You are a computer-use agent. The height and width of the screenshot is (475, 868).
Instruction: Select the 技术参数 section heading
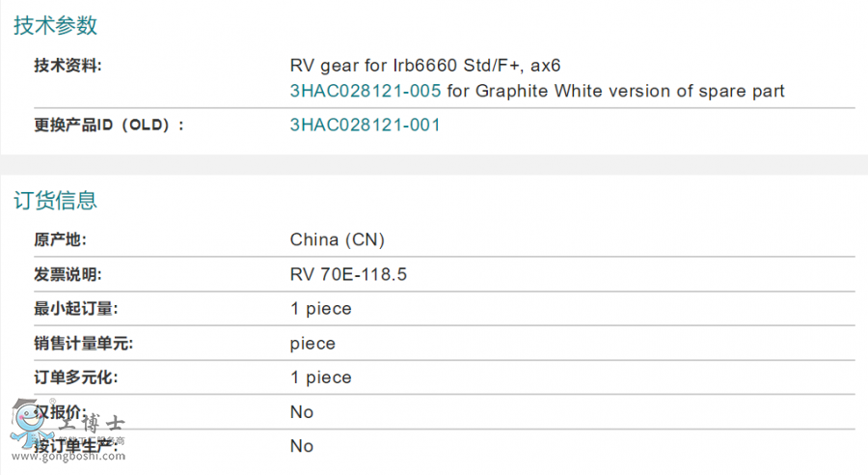coord(56,26)
